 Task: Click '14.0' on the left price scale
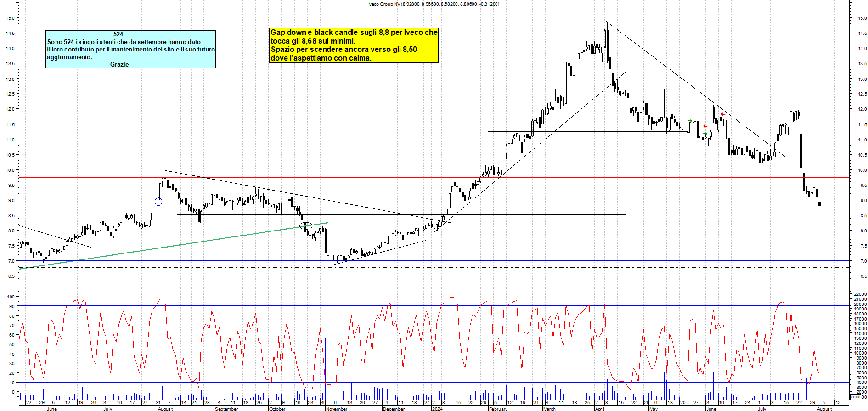(x=10, y=48)
